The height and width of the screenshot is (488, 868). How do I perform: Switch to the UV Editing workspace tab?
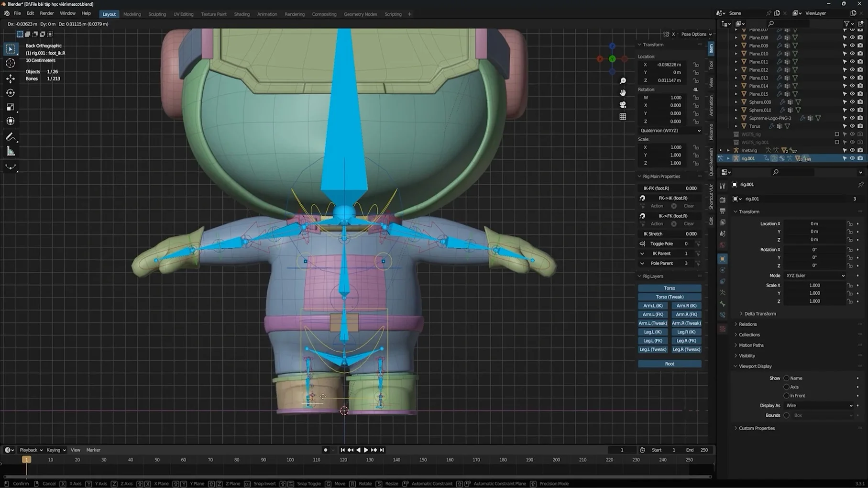pos(183,14)
